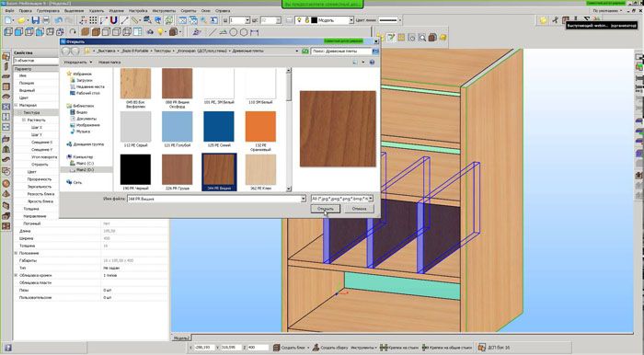Click the light bulb rendering icon
The width and height of the screenshot is (644, 355).
(161, 32)
